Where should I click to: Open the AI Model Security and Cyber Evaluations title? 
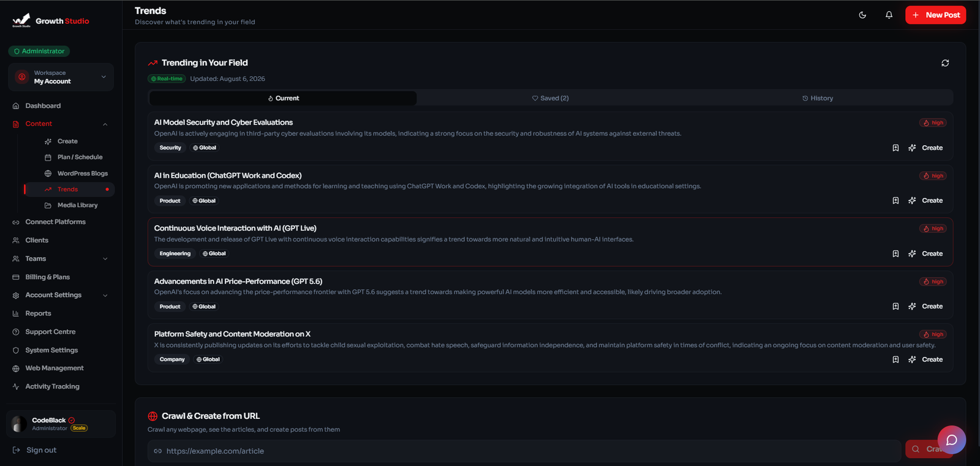(x=224, y=123)
